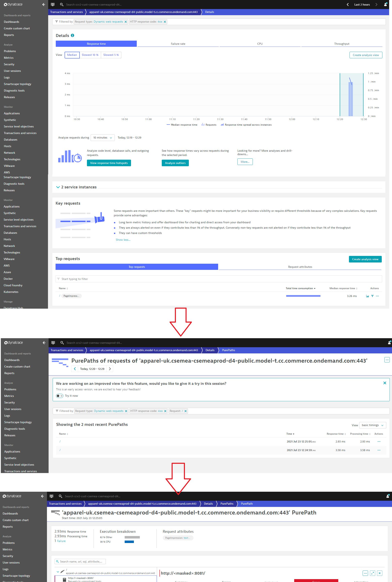
Task: Open actions for the 12:24:59 PurePath row
Action: point(379,450)
